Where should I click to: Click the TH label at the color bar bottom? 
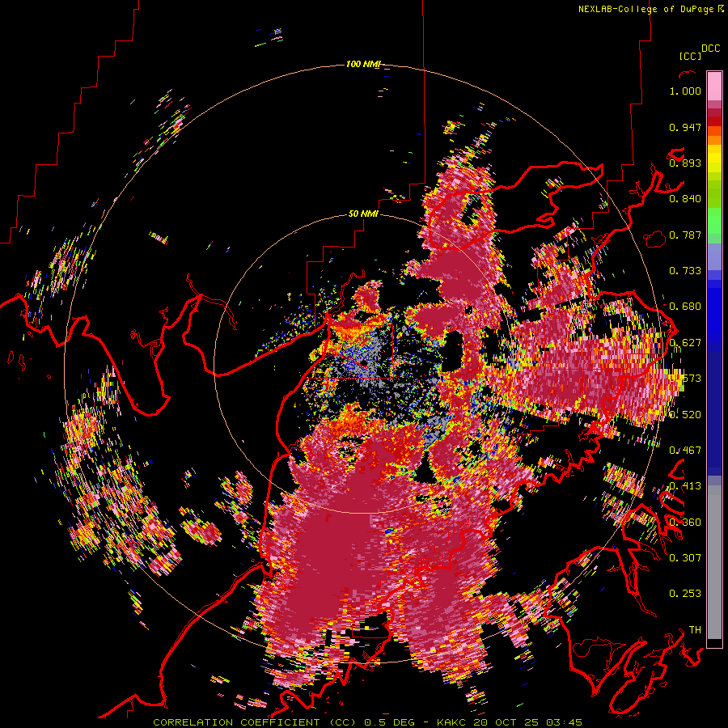[695, 630]
